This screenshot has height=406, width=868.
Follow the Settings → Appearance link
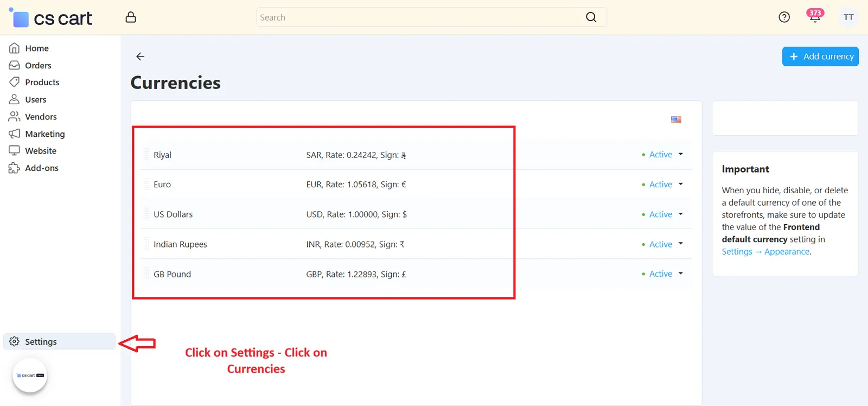click(766, 252)
